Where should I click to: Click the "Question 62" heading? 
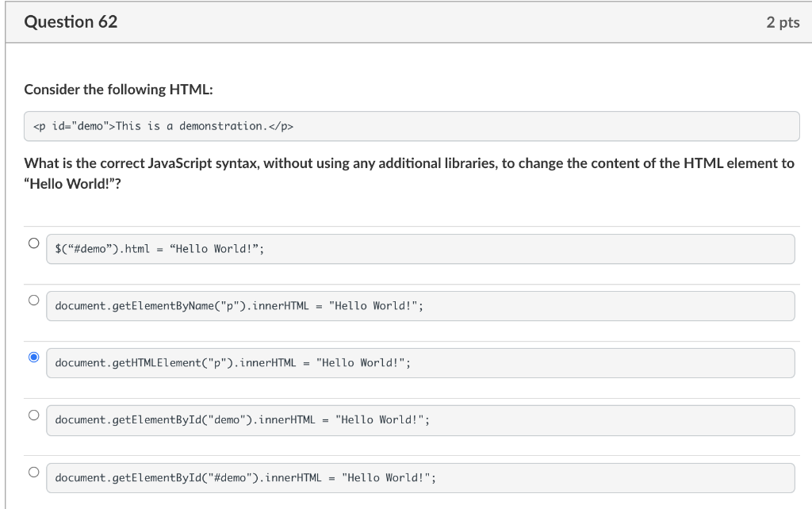click(71, 22)
